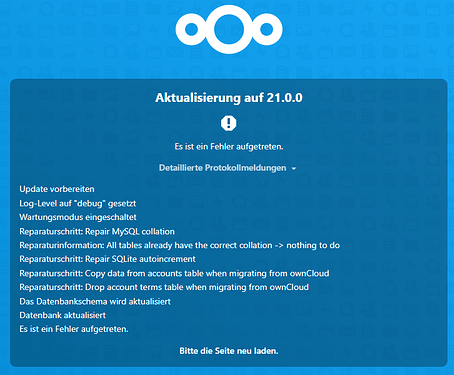The image size is (454, 375).
Task: Click the Reparaturinformation collation info line
Action: 180,245
